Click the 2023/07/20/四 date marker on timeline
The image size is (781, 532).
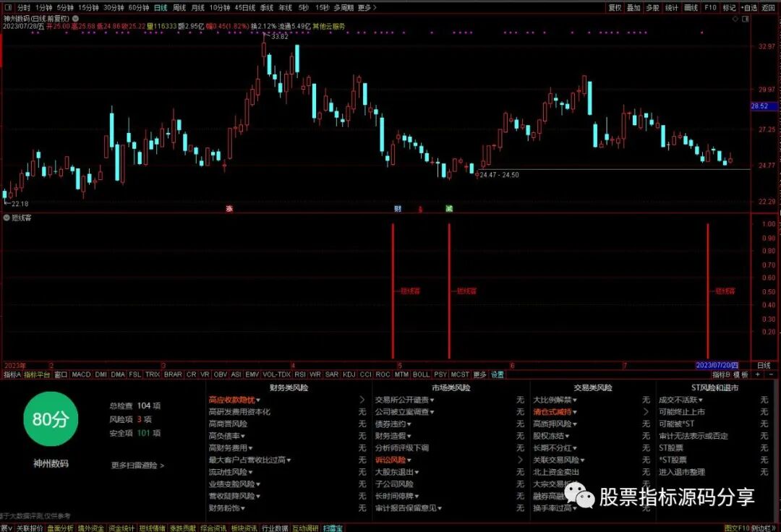(717, 365)
